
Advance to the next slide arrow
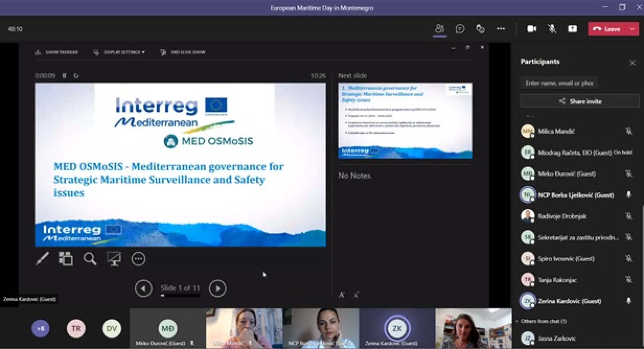click(x=217, y=289)
